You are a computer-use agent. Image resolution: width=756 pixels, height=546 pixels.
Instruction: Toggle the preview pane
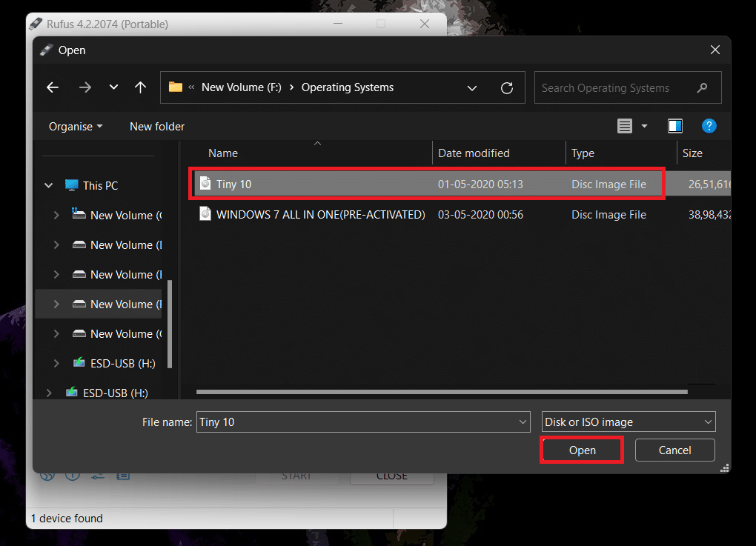coord(674,126)
